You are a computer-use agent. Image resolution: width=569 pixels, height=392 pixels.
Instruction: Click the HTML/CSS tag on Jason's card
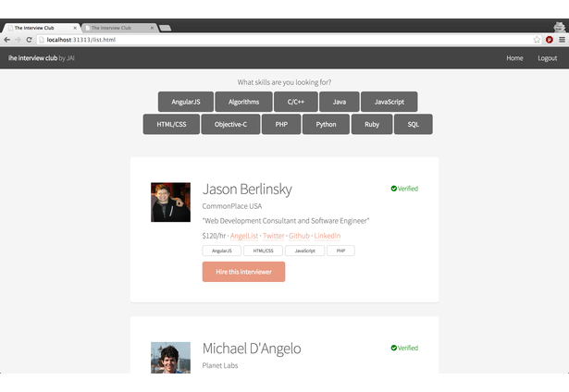[263, 251]
